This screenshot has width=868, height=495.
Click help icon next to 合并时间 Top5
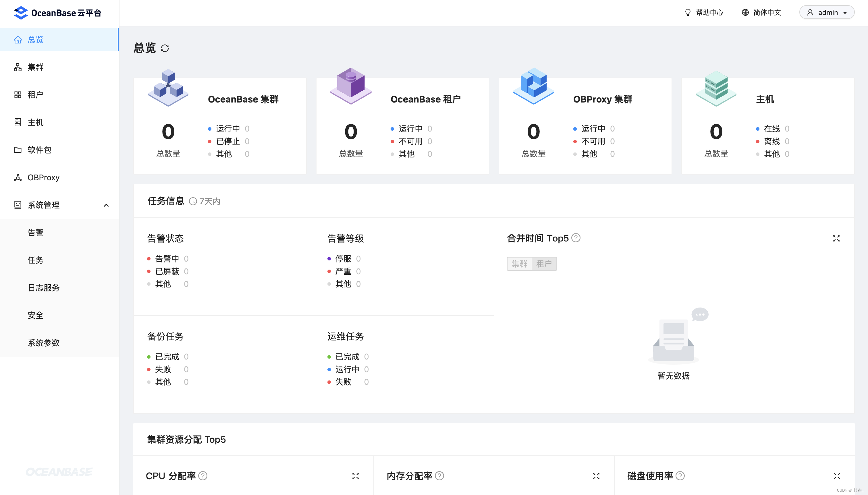click(576, 238)
